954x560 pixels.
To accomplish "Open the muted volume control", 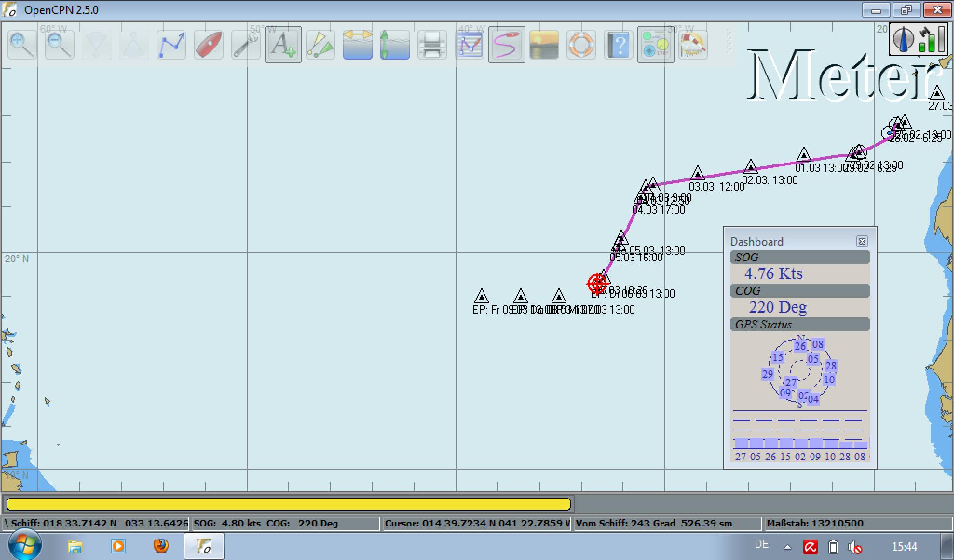I will click(x=855, y=547).
